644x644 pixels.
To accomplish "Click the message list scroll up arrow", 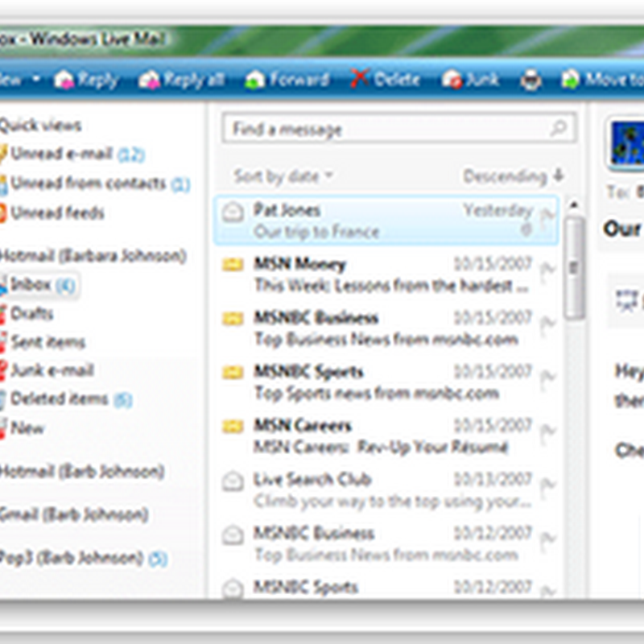I will 574,204.
